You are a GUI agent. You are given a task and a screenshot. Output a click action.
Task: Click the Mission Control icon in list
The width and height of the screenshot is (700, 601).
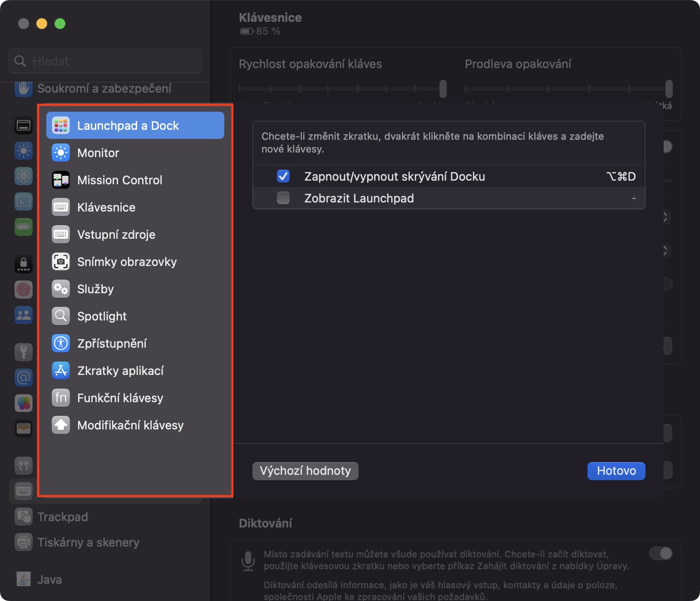[x=61, y=180]
